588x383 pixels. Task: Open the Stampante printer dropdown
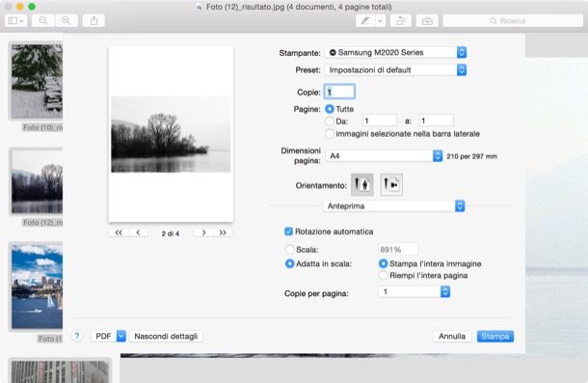[395, 52]
